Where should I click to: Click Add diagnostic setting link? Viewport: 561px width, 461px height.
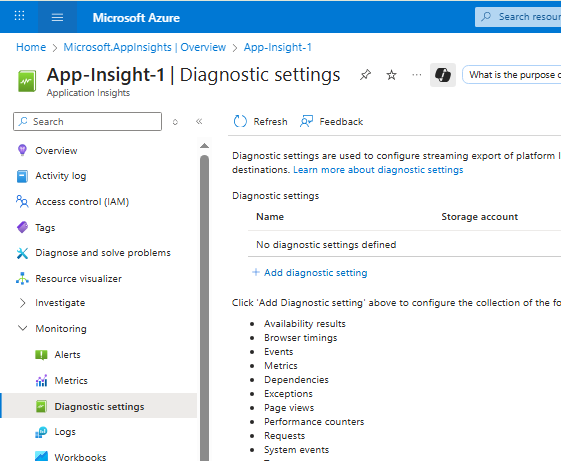coord(316,272)
